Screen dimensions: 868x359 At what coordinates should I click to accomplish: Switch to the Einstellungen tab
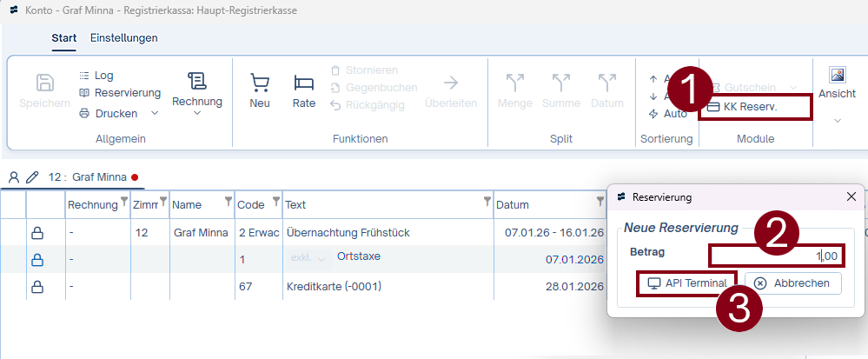[124, 38]
